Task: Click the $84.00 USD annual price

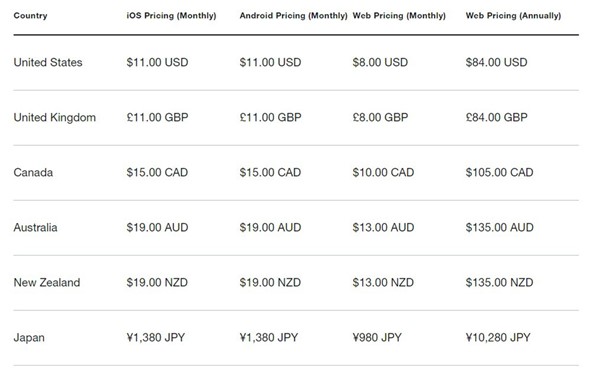Action: 496,62
